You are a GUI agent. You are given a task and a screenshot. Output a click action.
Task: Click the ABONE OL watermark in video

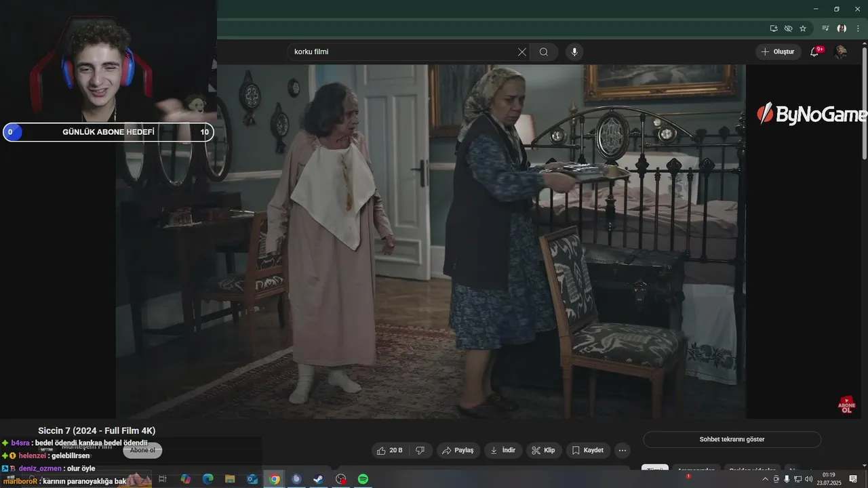tap(846, 405)
